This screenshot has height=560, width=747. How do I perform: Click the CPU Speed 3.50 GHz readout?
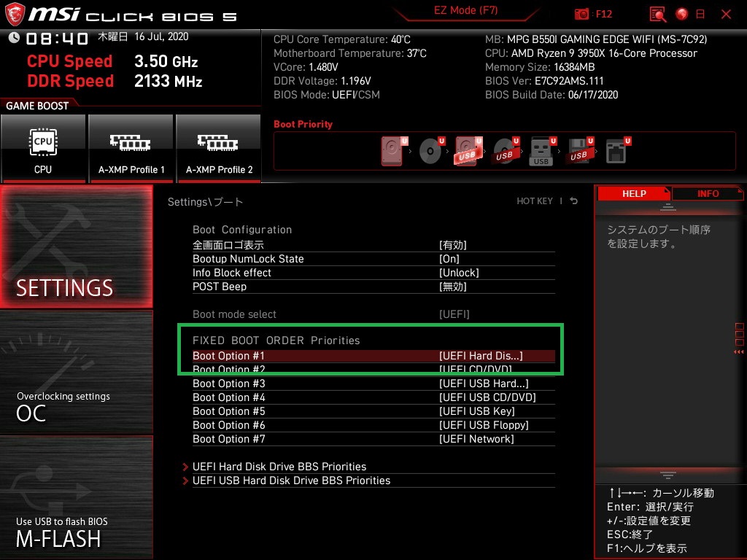point(112,61)
